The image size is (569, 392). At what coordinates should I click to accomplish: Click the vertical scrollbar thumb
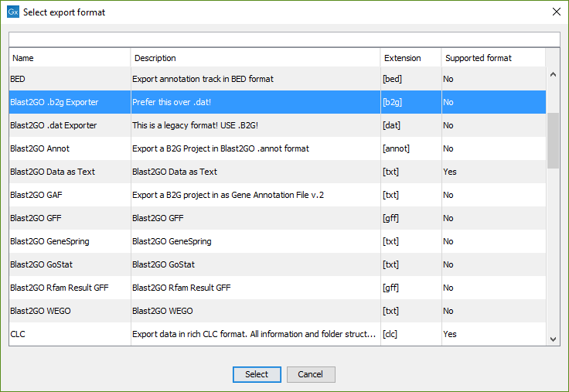553,141
